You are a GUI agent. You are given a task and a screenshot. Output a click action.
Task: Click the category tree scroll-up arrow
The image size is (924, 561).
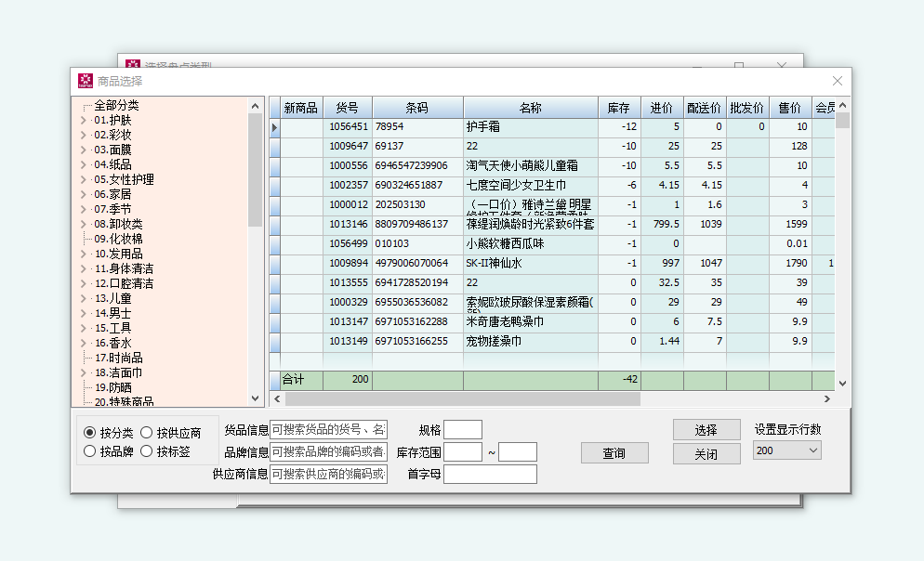click(x=255, y=106)
